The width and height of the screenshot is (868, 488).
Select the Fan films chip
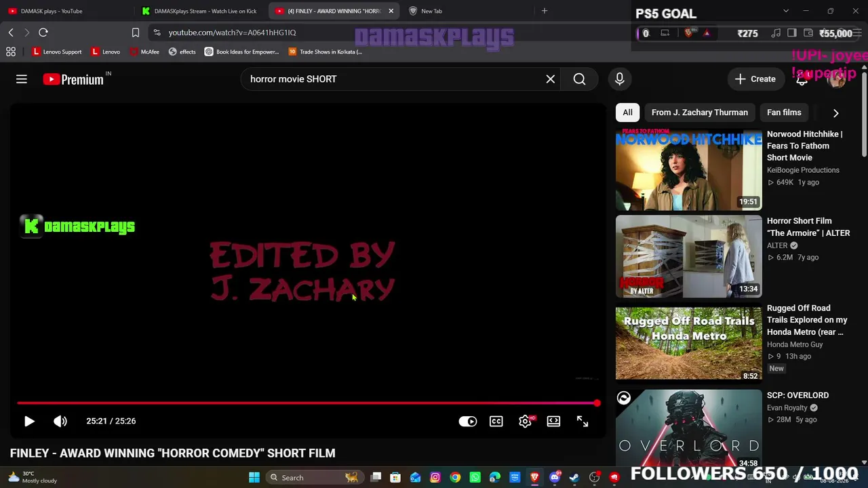click(784, 113)
